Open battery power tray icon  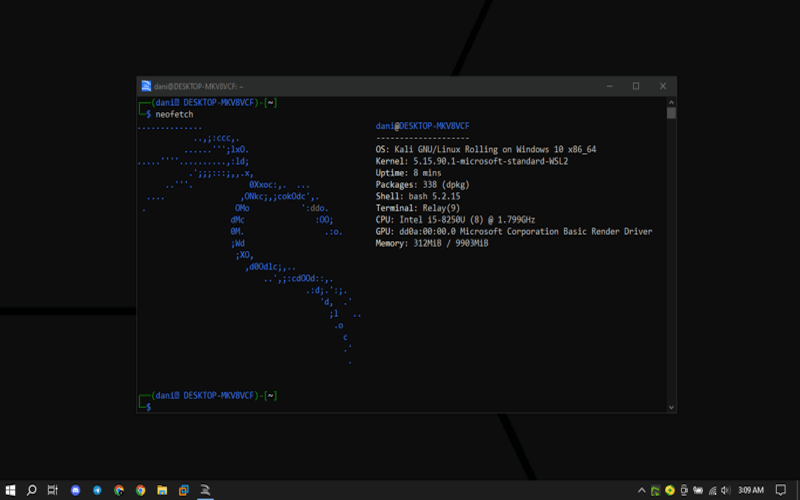tap(698, 490)
